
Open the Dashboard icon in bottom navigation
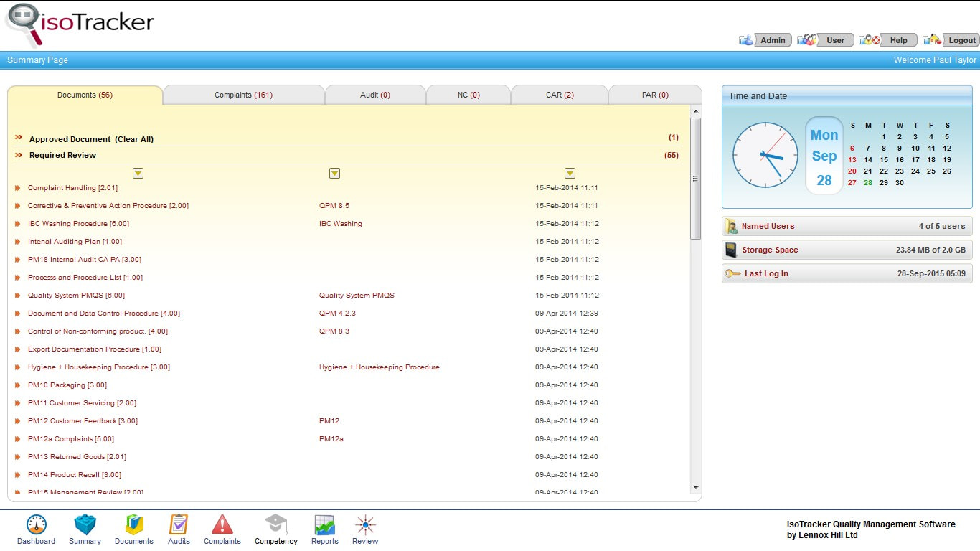tap(36, 524)
